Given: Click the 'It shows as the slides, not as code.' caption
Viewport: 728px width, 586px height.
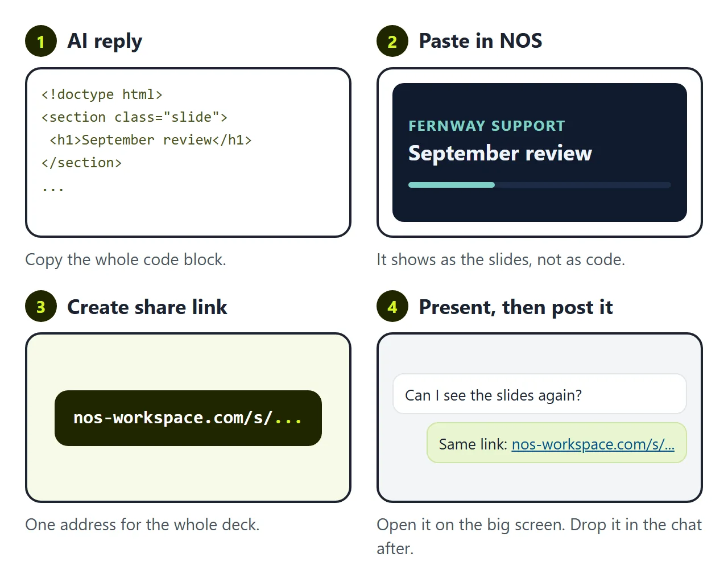Looking at the screenshot, I should (x=500, y=259).
